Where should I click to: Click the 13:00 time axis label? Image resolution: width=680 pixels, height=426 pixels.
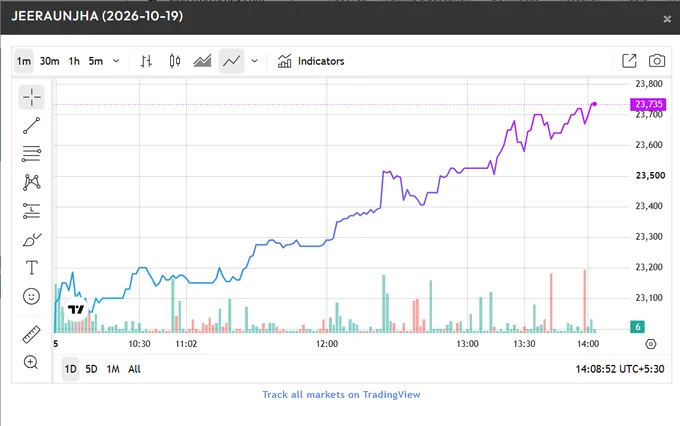pyautogui.click(x=467, y=344)
